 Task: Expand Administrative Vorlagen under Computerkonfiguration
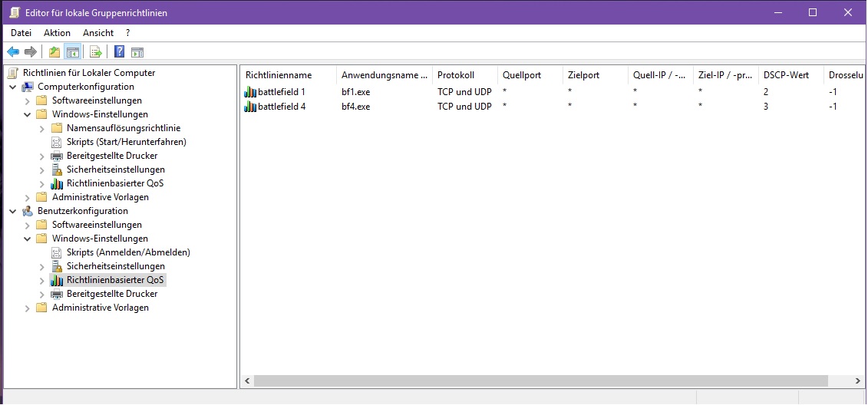point(28,198)
